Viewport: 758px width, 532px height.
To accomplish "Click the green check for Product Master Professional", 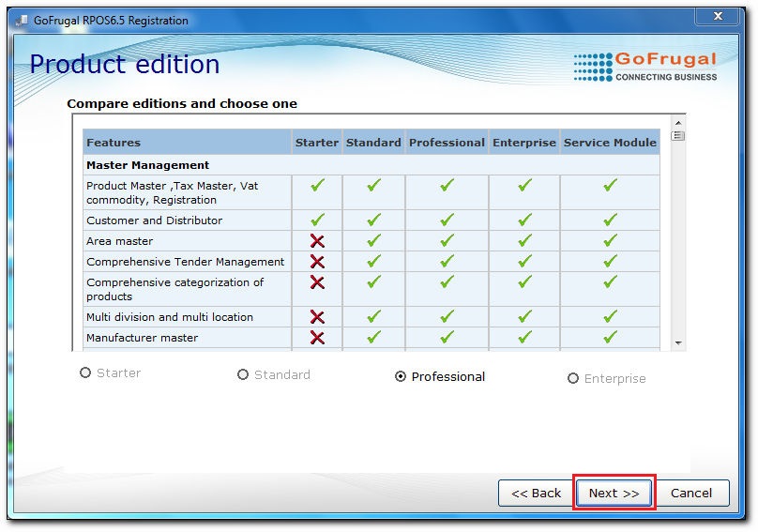I will click(447, 185).
